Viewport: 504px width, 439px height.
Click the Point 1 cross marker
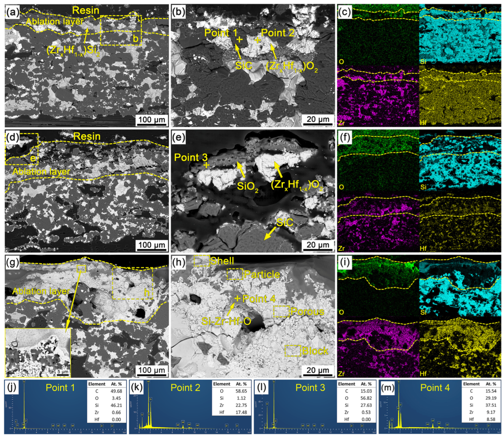pos(239,39)
